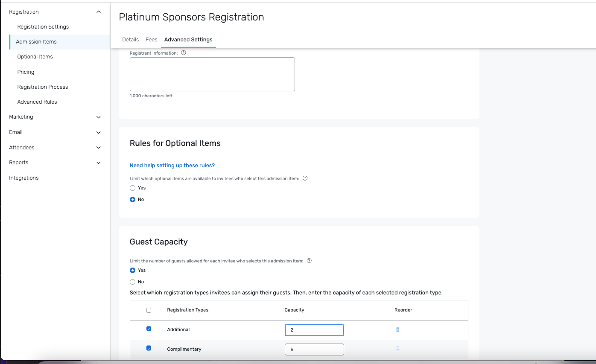The image size is (596, 364).
Task: Click help icon next to Registrant Information
Action: point(184,53)
